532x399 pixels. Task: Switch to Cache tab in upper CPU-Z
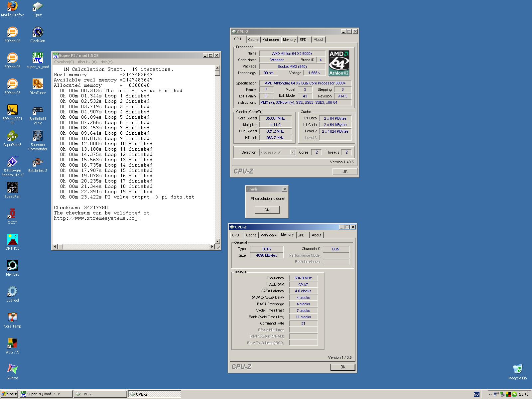pyautogui.click(x=253, y=40)
